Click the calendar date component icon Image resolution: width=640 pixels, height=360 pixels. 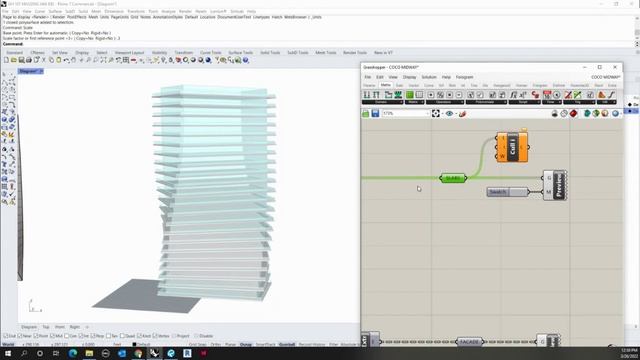point(547,95)
